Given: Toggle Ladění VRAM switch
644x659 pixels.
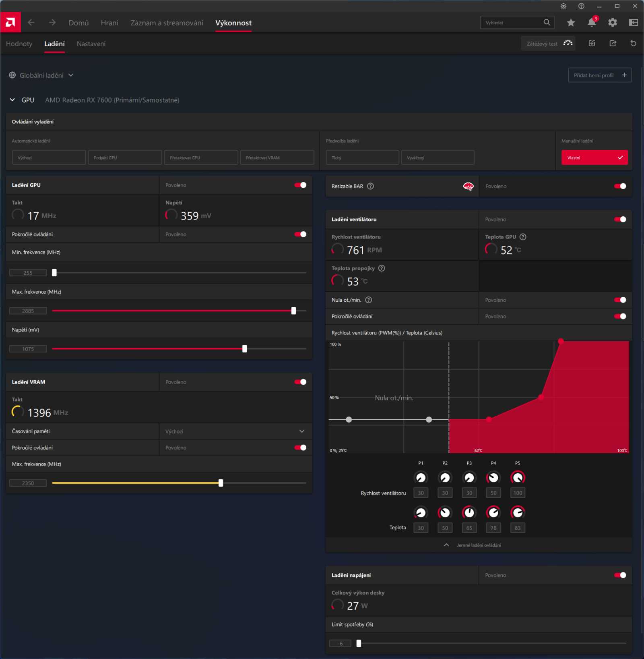Looking at the screenshot, I should 300,382.
